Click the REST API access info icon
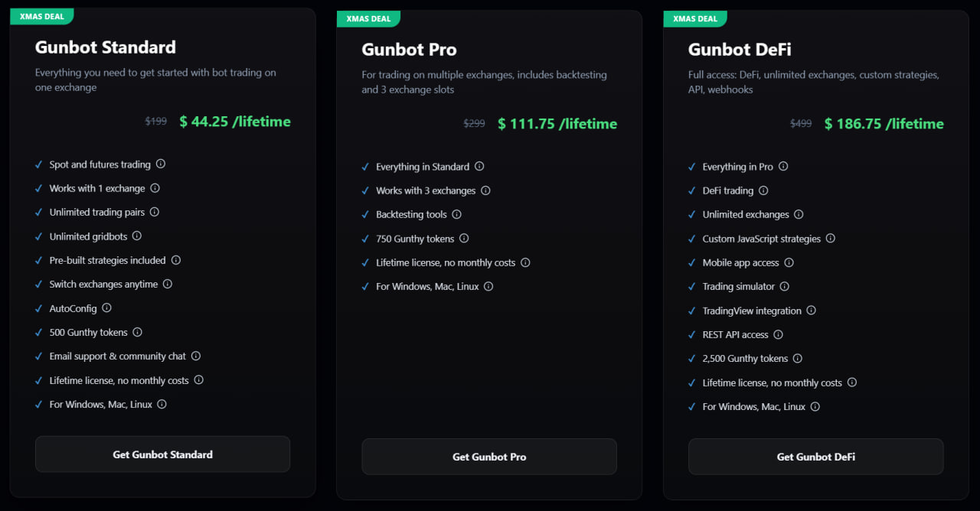980x511 pixels. coord(779,334)
